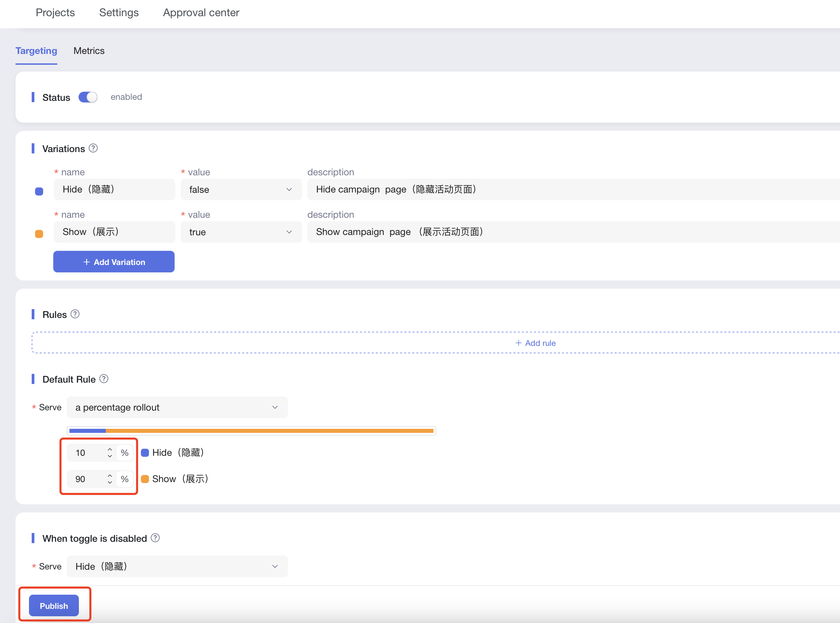Increment the 10% Hide percentage with up arrow
This screenshot has width=840, height=623.
110,449
